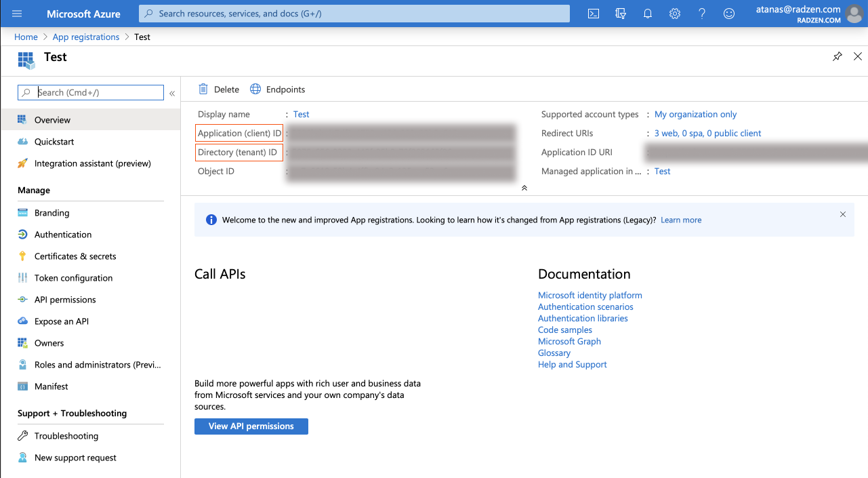Open Microsoft Graph link
Image resolution: width=868 pixels, height=478 pixels.
point(569,342)
